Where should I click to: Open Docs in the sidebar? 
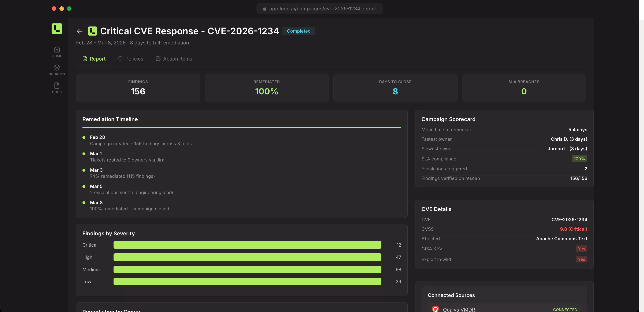click(x=57, y=88)
